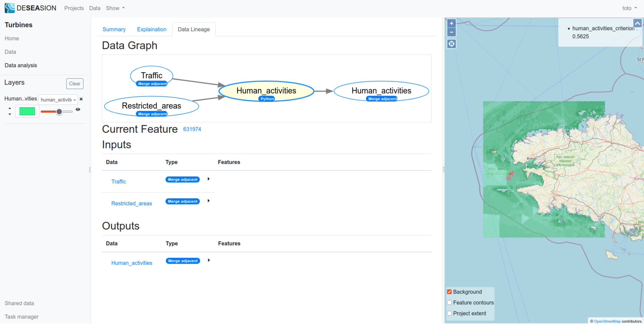Click the Clear layers button
Screen dimensions: 644x324
(74, 84)
